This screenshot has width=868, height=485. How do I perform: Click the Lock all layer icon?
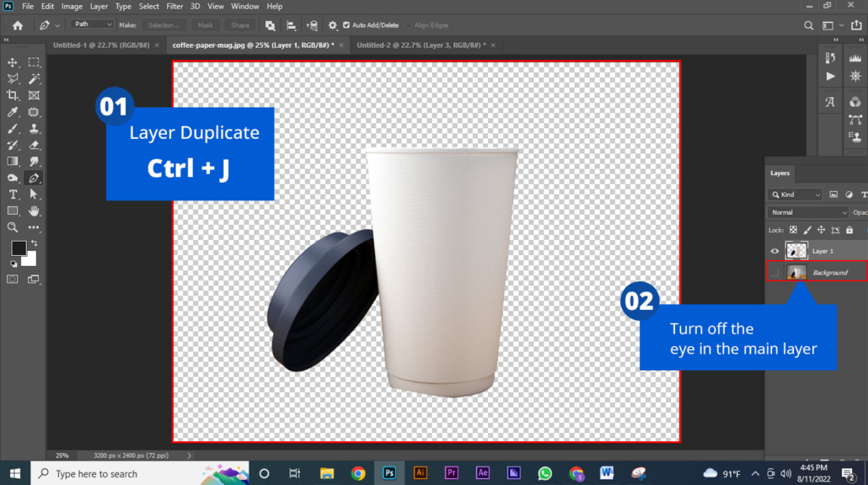[x=849, y=230]
